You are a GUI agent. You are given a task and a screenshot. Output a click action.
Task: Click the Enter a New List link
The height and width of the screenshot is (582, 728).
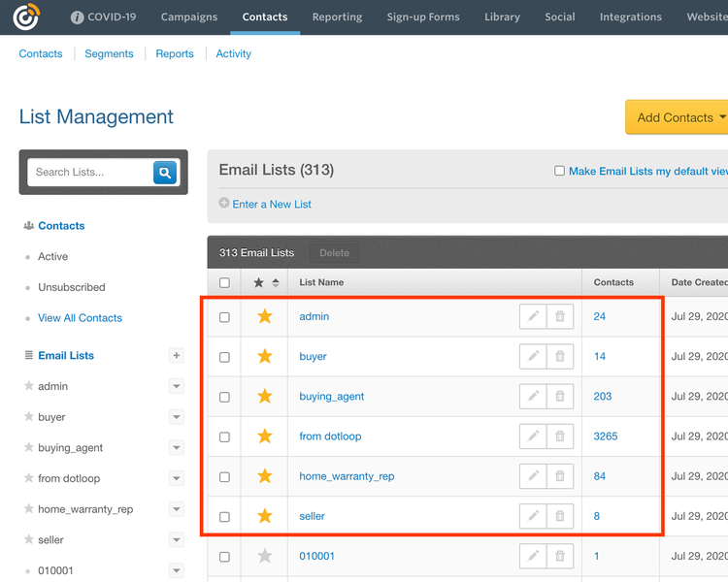pos(272,204)
